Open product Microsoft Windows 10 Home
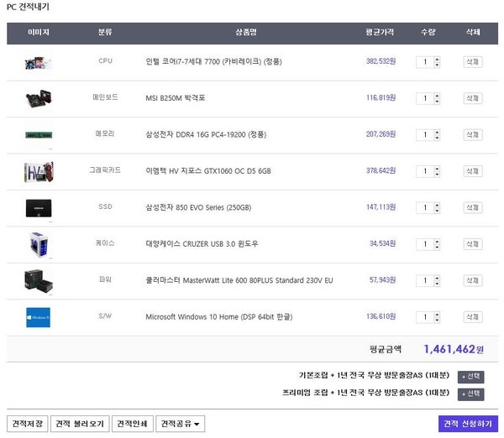This screenshot has height=438, width=504. click(x=219, y=317)
